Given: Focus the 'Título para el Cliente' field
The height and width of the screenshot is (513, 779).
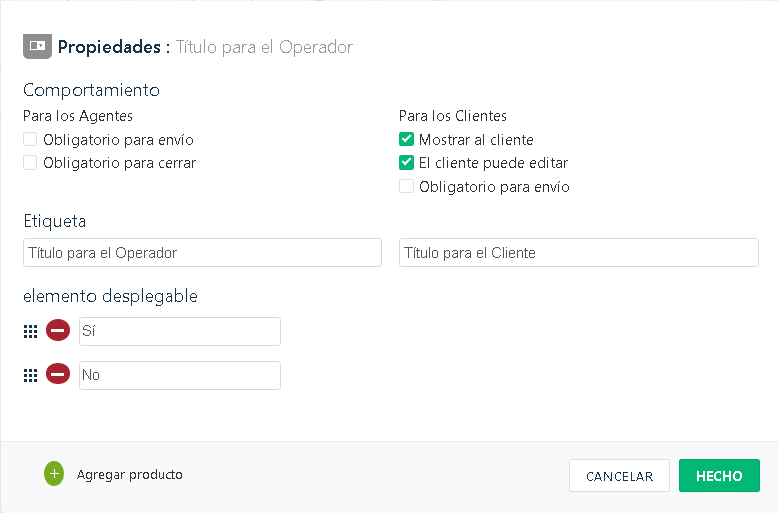Looking at the screenshot, I should pos(578,253).
